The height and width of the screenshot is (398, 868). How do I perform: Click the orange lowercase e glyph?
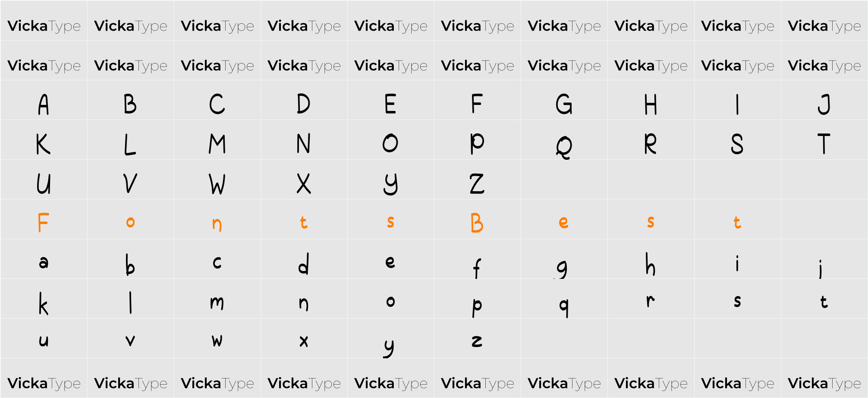tap(563, 222)
